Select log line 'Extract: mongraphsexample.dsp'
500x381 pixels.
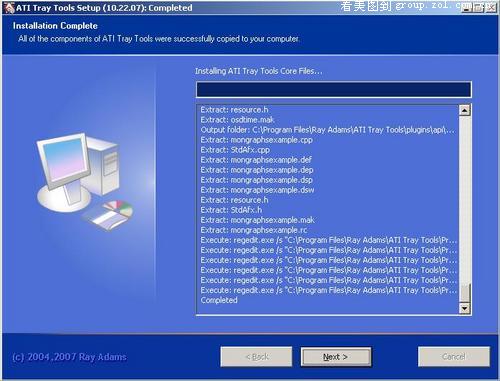256,180
